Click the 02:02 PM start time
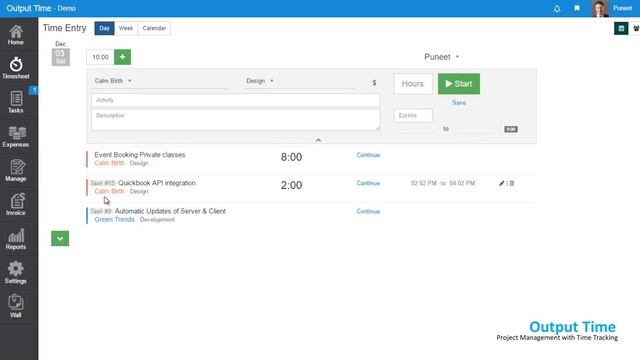This screenshot has height=360, width=640. [424, 183]
